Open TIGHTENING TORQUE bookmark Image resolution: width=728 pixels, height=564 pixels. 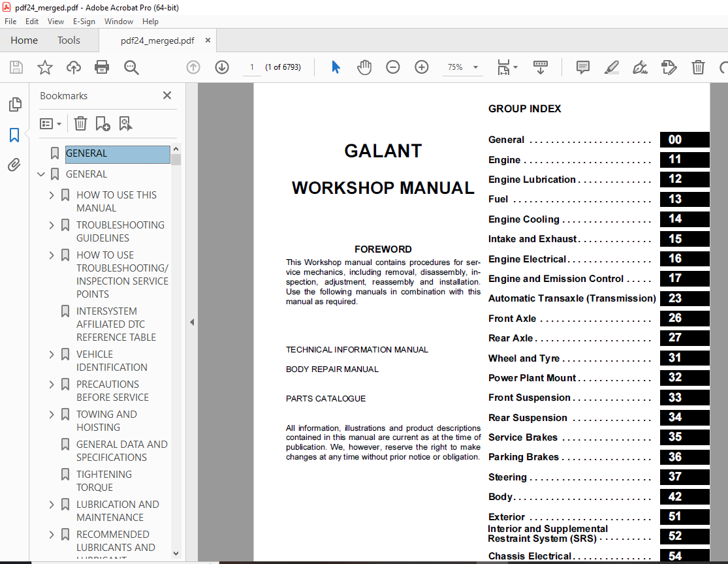104,481
